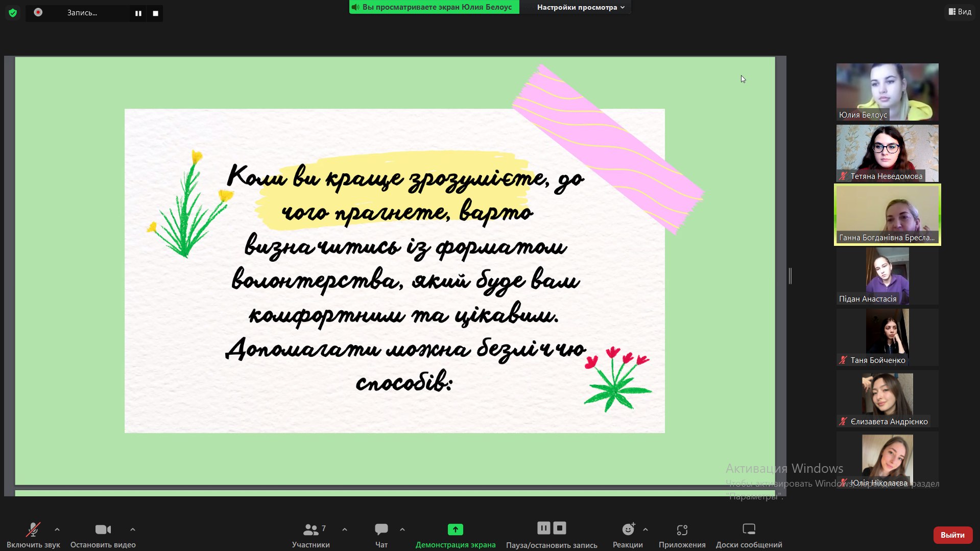Toggle microphone with Включить звук
Screen dimensions: 980x551
(33, 535)
